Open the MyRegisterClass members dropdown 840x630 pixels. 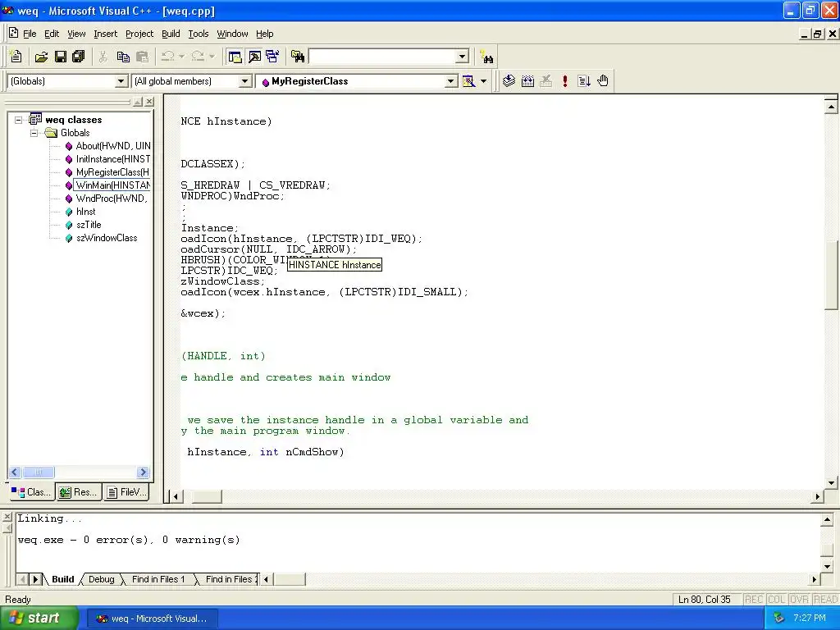tap(451, 81)
